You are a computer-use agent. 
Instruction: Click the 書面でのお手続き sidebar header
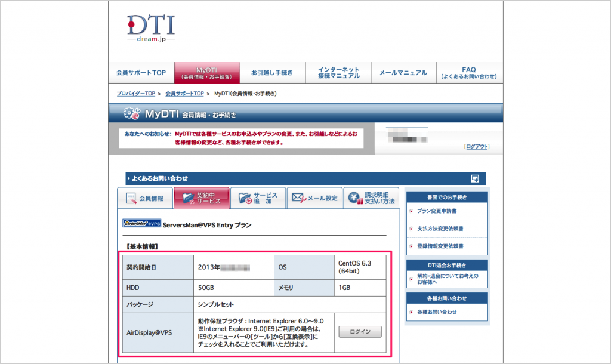[447, 197]
